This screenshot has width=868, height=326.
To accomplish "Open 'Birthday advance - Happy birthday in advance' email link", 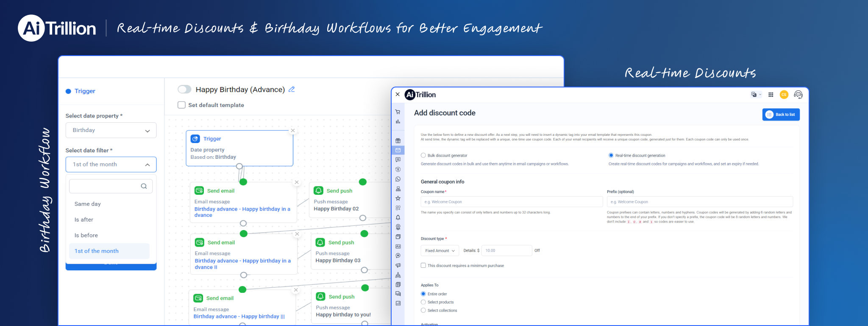I will (x=242, y=212).
